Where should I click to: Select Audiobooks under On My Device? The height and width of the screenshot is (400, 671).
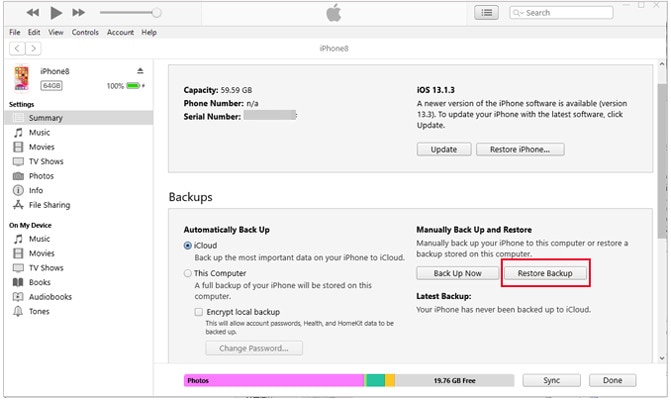point(50,297)
